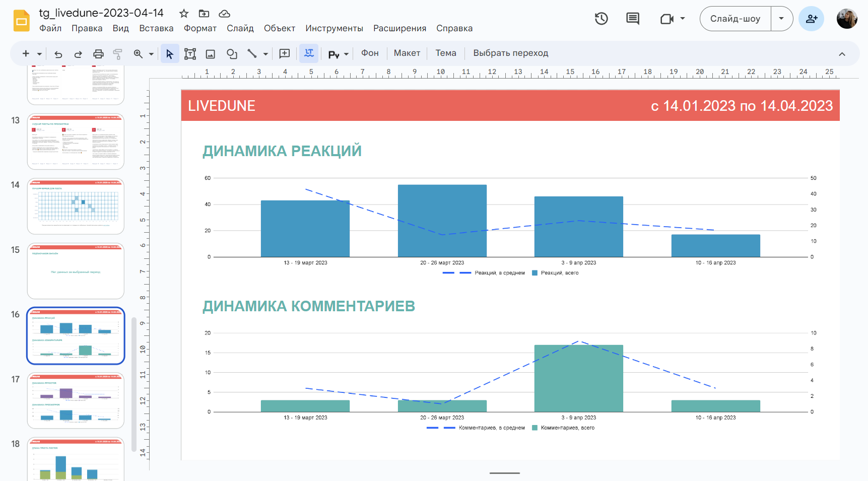Open the Google account avatar
This screenshot has width=868, height=481.
click(x=847, y=19)
